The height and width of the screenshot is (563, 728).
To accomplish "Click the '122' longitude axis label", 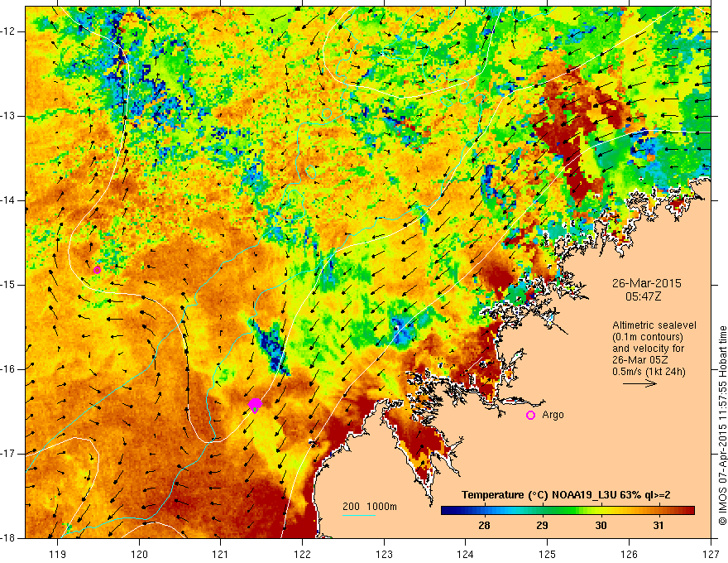I will [x=303, y=554].
